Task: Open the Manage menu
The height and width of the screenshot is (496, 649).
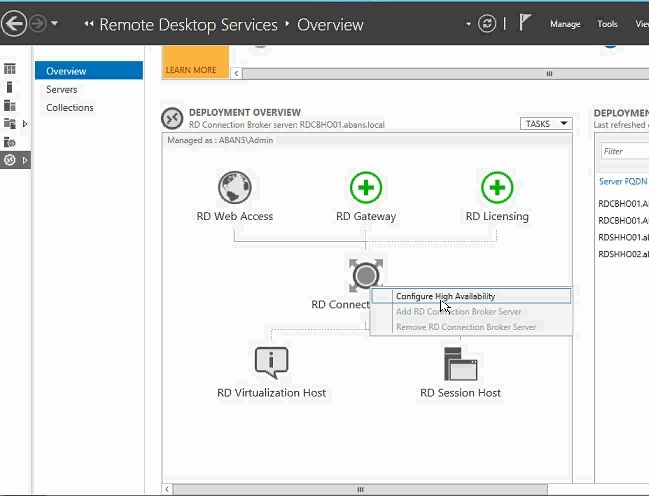Action: [x=565, y=24]
